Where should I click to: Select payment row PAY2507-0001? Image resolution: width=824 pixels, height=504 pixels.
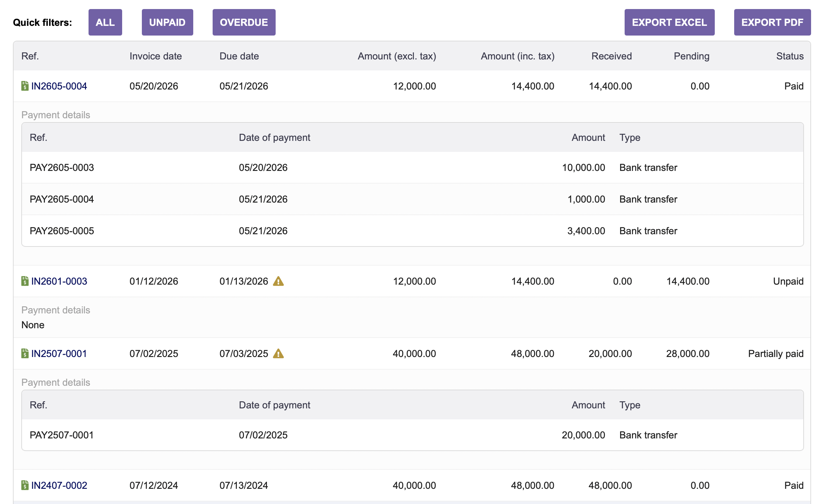coord(412,435)
